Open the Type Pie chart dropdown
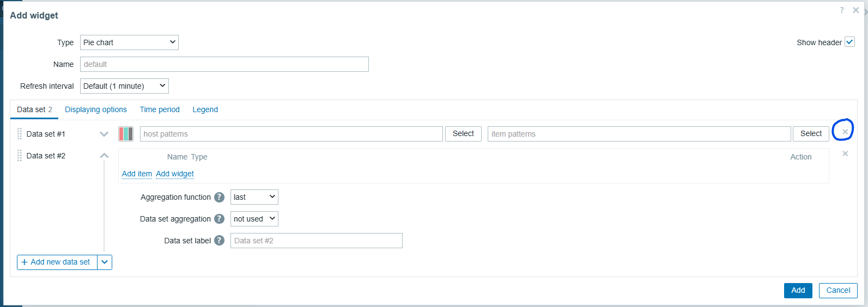Image resolution: width=868 pixels, height=307 pixels. click(129, 42)
